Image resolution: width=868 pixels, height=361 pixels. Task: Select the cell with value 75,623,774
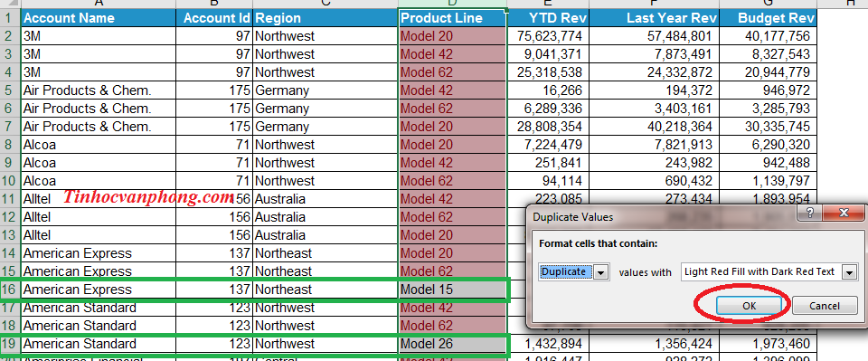tap(548, 36)
